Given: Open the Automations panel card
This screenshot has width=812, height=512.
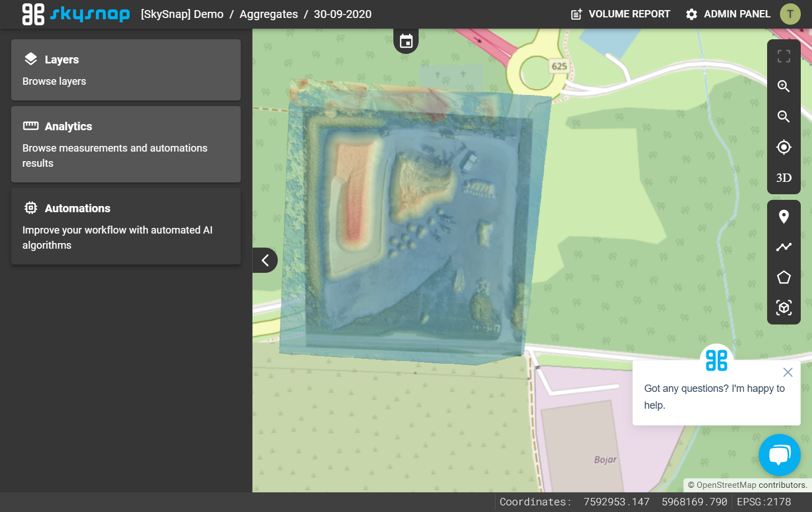Looking at the screenshot, I should 126,226.
